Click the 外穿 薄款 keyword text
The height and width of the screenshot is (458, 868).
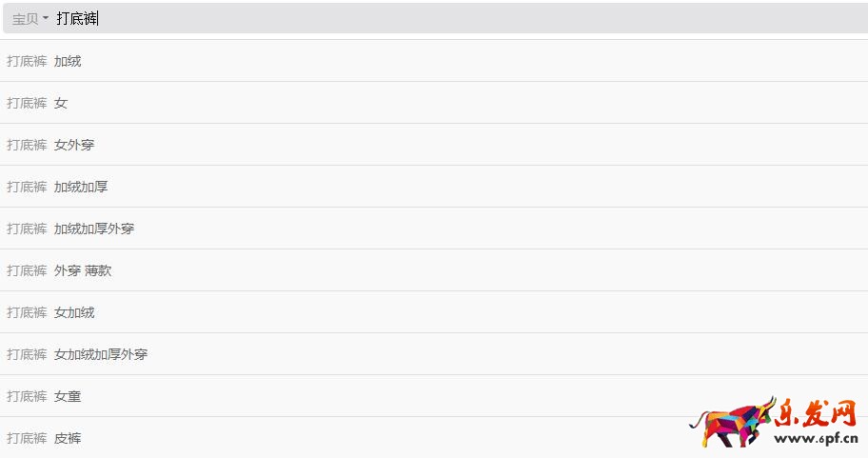click(x=83, y=270)
